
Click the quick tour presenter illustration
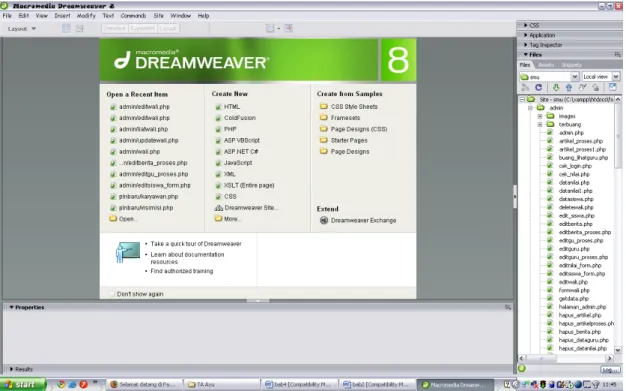pos(128,252)
